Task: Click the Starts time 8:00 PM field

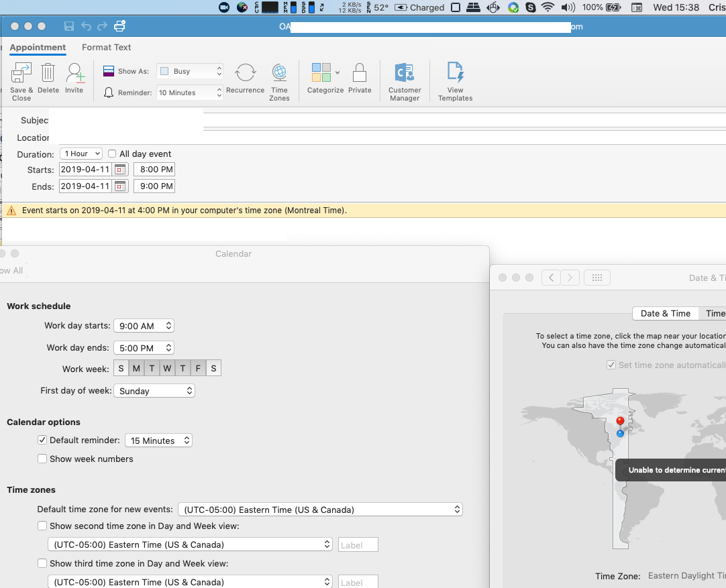Action: click(x=154, y=170)
